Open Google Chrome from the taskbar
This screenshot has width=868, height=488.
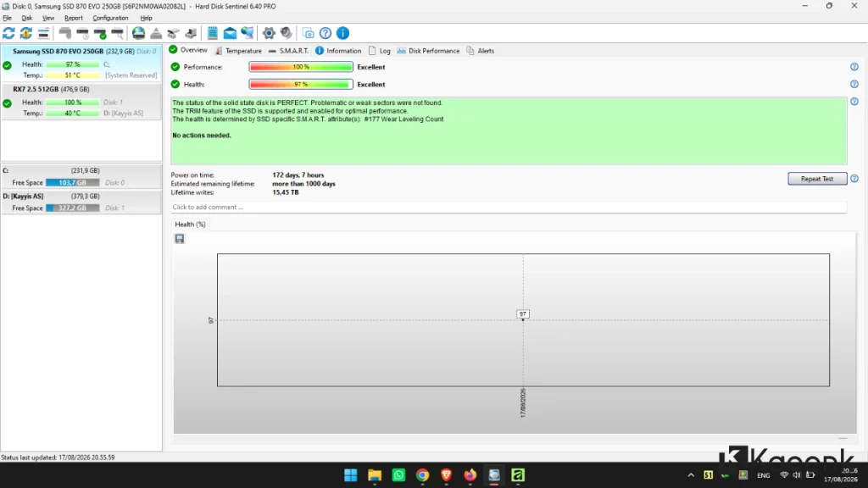point(422,475)
